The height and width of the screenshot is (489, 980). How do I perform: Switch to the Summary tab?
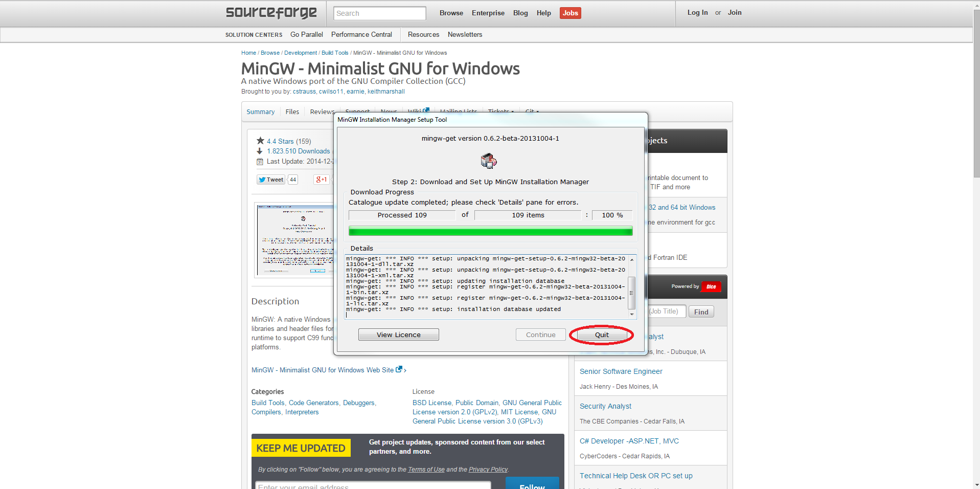coord(261,112)
